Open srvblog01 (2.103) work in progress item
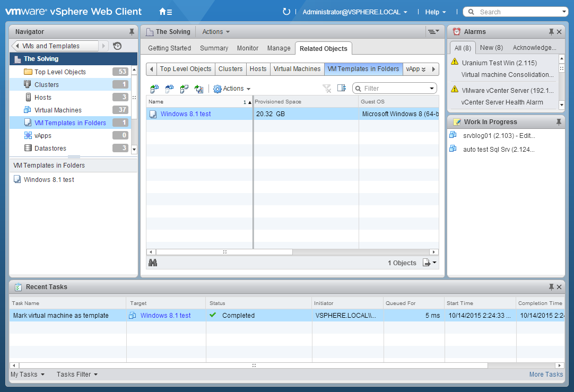574x392 pixels. tap(499, 135)
